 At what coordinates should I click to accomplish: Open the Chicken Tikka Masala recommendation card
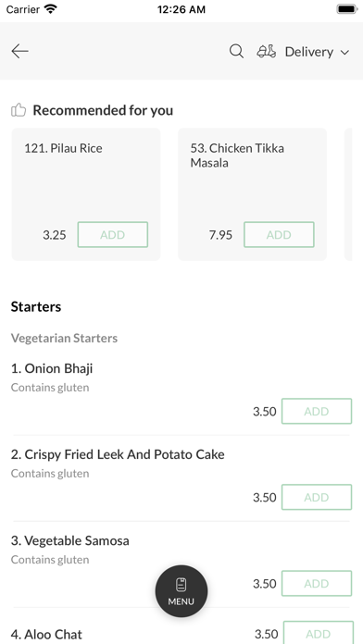252,194
